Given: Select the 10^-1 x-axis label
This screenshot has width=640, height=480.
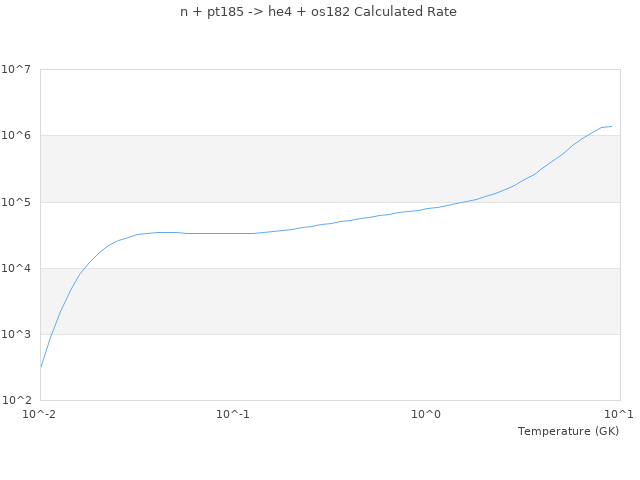Looking at the screenshot, I should [233, 414].
